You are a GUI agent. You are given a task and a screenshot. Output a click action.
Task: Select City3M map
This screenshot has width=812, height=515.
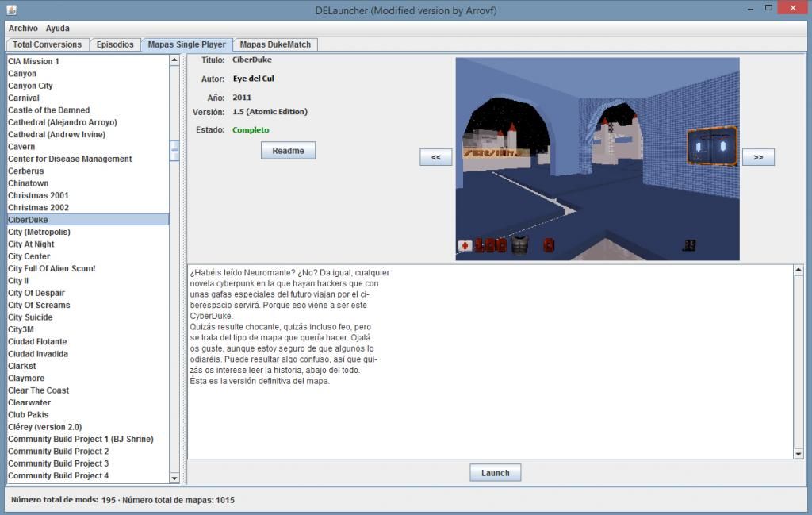[x=88, y=329]
